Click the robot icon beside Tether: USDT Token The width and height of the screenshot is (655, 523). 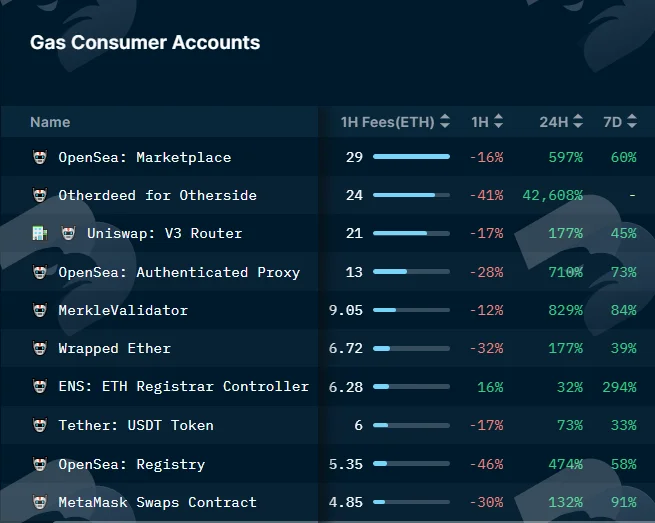click(x=40, y=425)
